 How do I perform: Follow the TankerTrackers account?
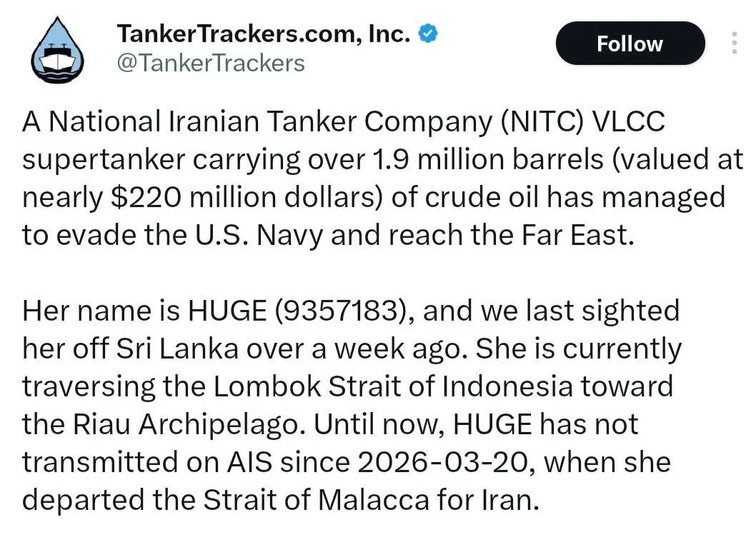[x=630, y=44]
